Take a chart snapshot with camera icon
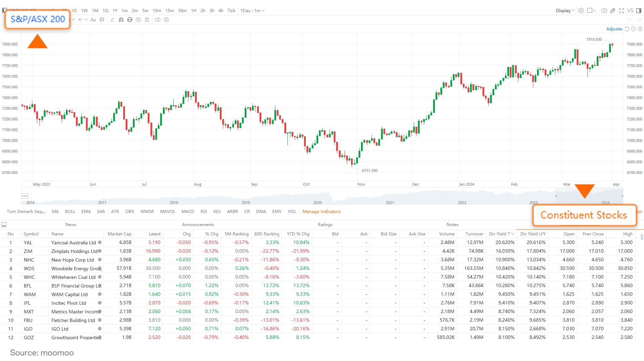 pos(604,11)
